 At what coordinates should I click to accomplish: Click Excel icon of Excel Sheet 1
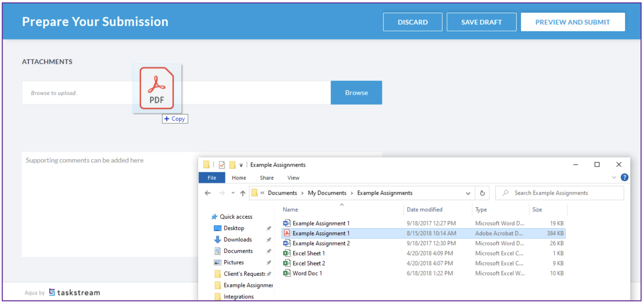tap(287, 253)
